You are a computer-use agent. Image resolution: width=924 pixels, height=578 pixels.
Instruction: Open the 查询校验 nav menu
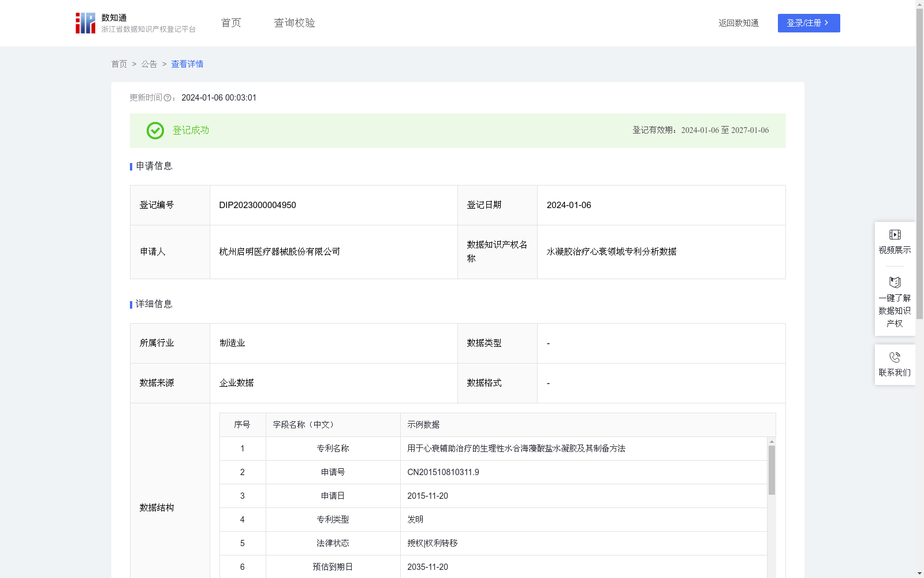[295, 23]
